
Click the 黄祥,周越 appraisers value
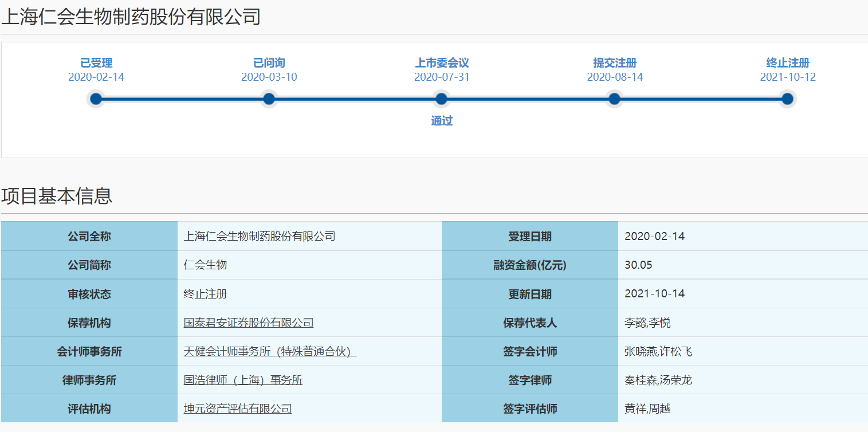647,409
